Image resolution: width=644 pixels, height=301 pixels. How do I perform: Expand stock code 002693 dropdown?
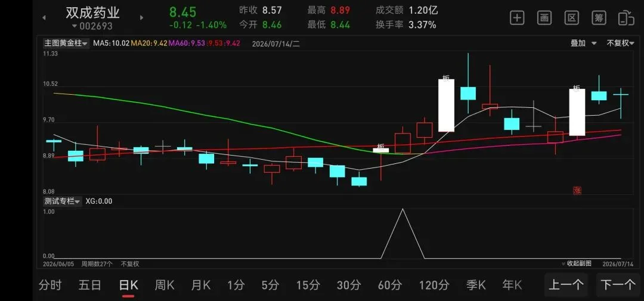click(92, 26)
